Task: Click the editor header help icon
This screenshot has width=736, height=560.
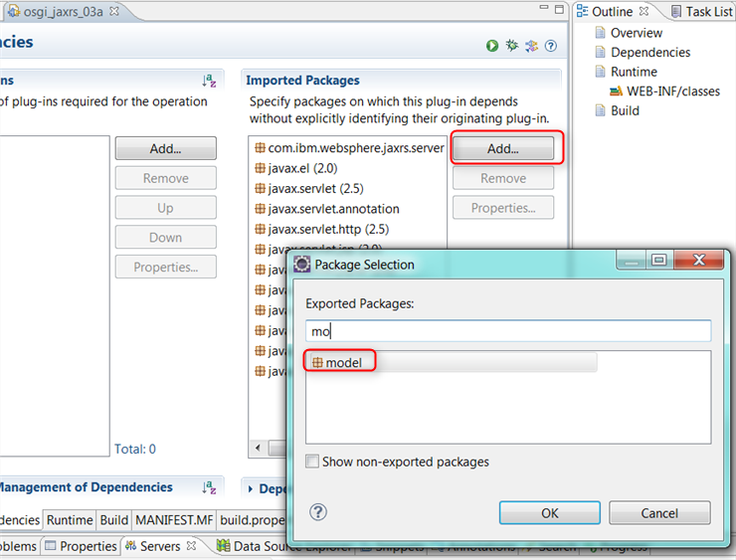Action: coord(550,46)
